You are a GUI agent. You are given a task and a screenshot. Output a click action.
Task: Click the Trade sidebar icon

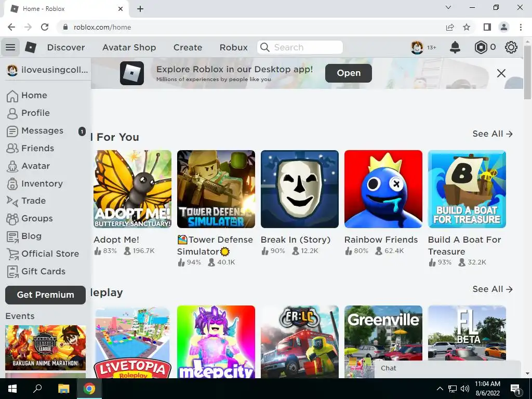coord(12,201)
